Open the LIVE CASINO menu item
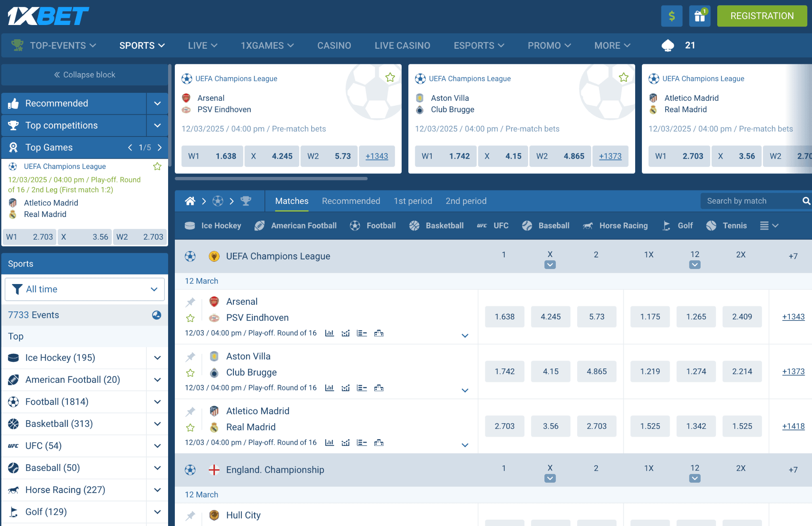Viewport: 812px width, 526px height. click(402, 45)
